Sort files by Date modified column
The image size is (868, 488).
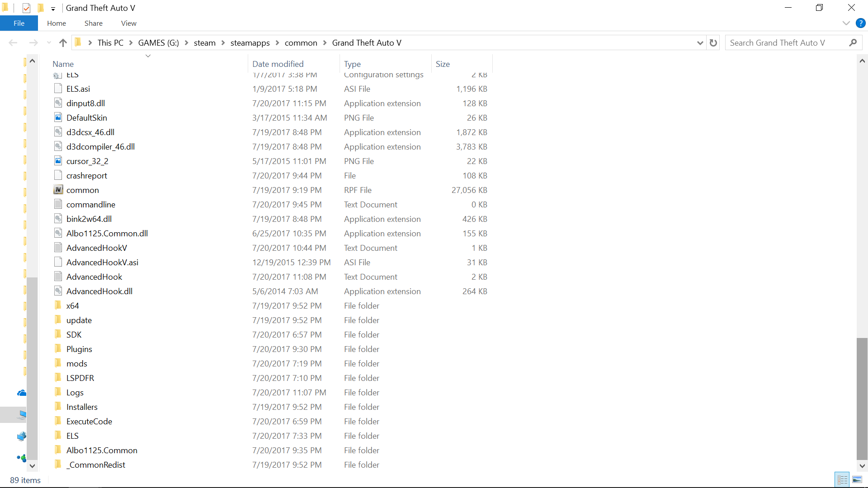click(x=278, y=64)
